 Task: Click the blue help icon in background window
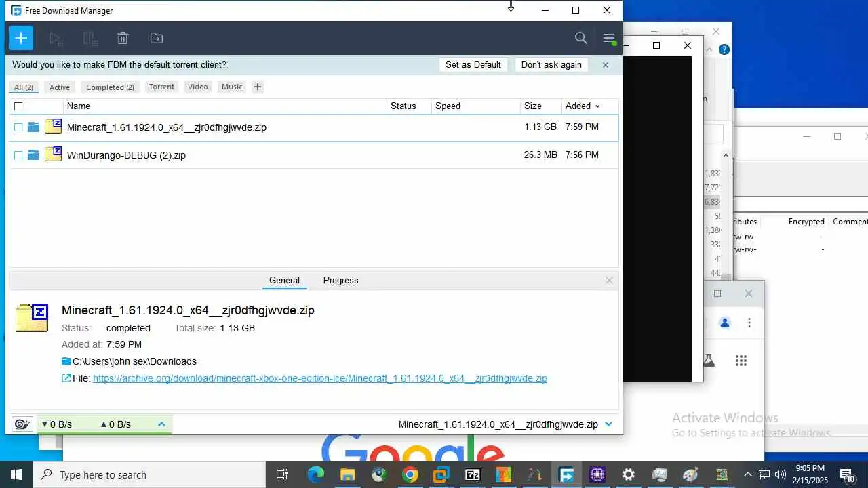[724, 49]
